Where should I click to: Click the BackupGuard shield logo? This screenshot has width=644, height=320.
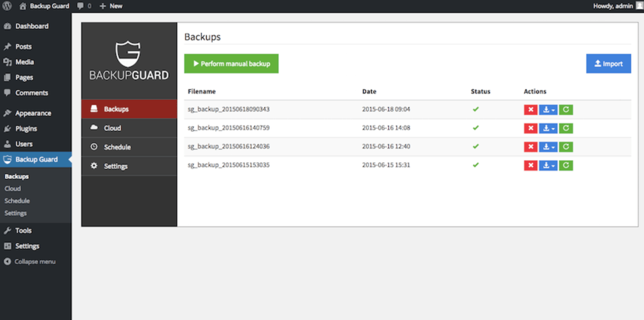point(128,54)
